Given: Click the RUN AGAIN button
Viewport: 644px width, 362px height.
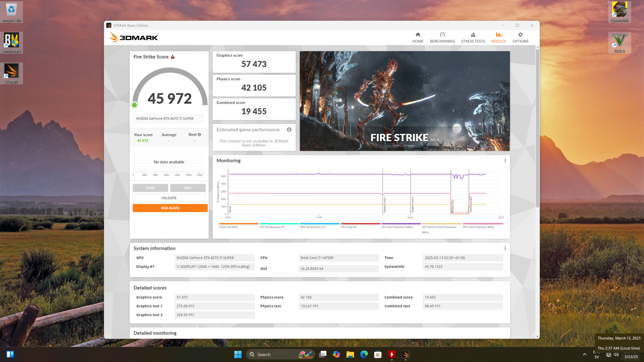Looking at the screenshot, I should (170, 208).
